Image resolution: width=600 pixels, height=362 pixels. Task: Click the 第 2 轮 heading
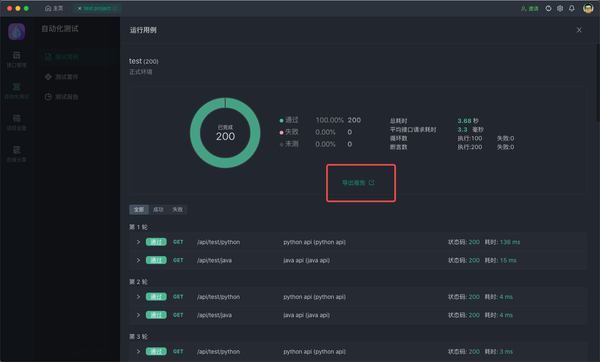point(138,282)
